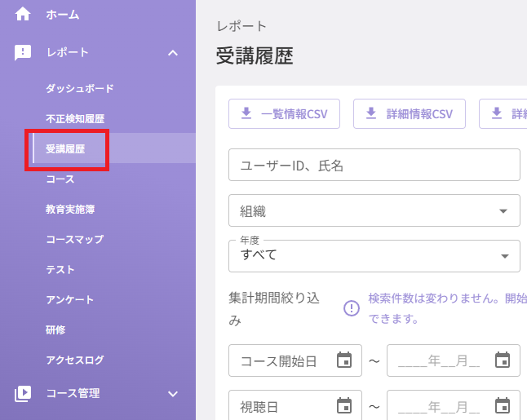Open コース report in sidebar
The height and width of the screenshot is (420, 527).
60,179
